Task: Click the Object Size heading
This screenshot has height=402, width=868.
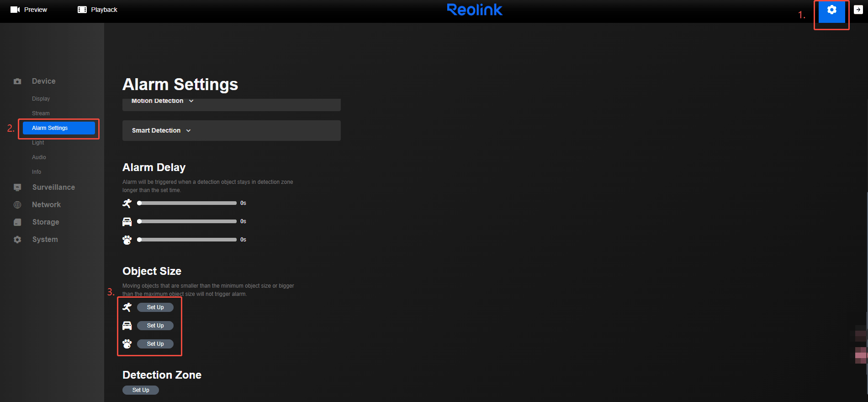Action: coord(152,271)
